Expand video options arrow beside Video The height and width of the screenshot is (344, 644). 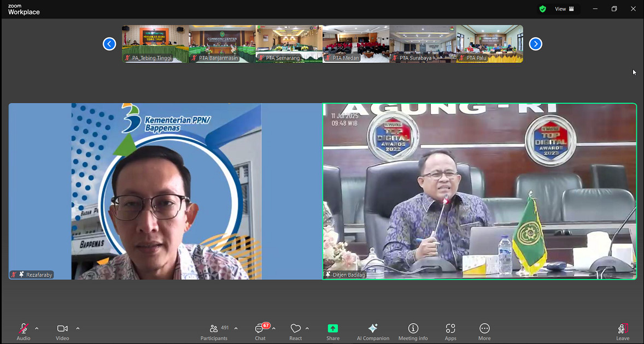[x=78, y=328]
